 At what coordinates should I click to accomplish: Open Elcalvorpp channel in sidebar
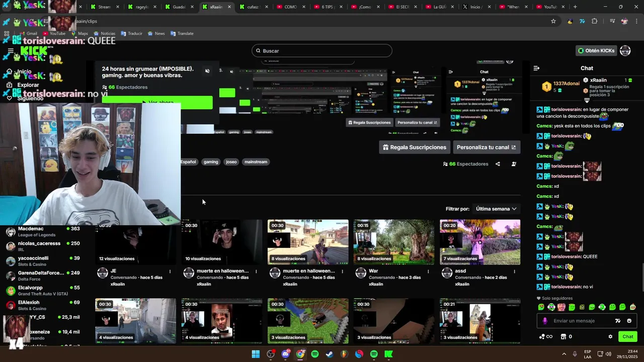click(43, 290)
